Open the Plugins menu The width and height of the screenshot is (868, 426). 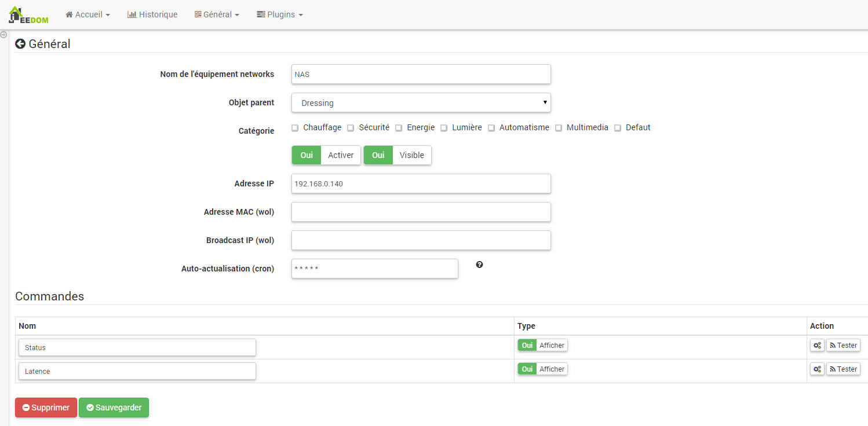pos(280,14)
